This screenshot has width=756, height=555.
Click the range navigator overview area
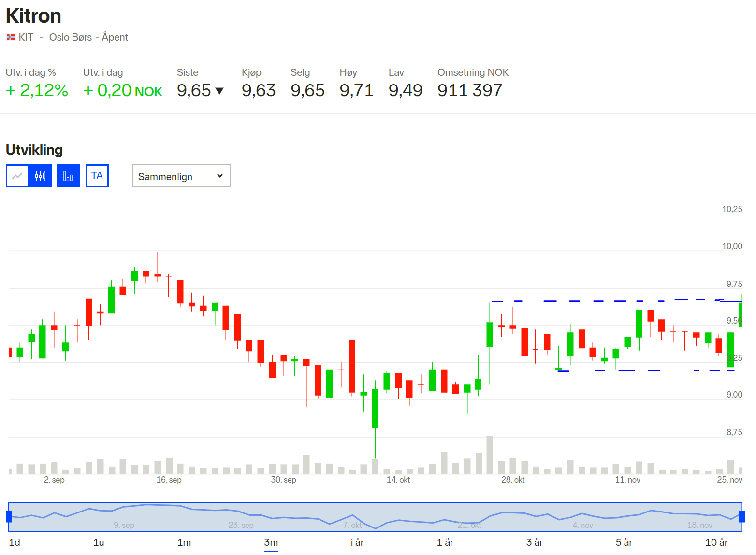pos(375,517)
